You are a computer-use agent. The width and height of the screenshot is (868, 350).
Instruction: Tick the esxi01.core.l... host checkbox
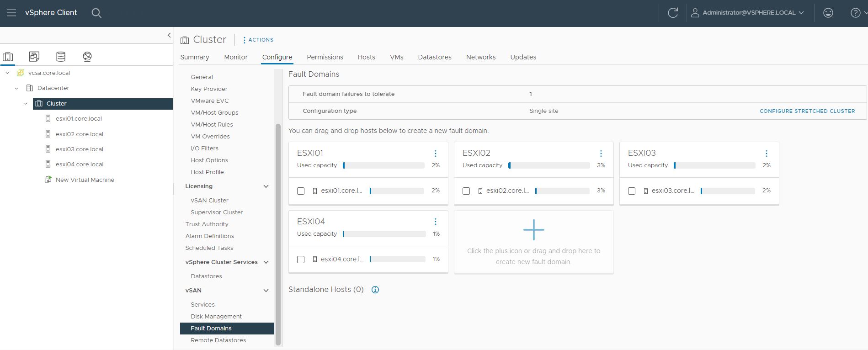point(301,191)
